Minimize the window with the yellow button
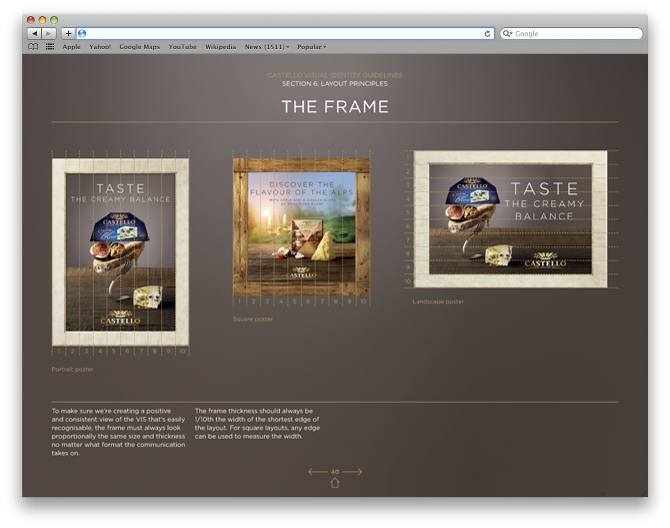Viewport: 670px width, 528px height. click(x=42, y=20)
